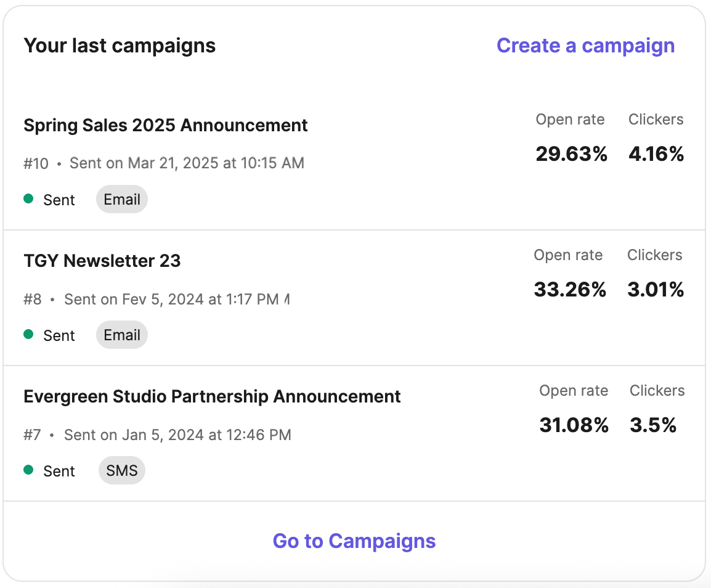Select the TGY Newsletter 23 campaign title

tap(102, 261)
